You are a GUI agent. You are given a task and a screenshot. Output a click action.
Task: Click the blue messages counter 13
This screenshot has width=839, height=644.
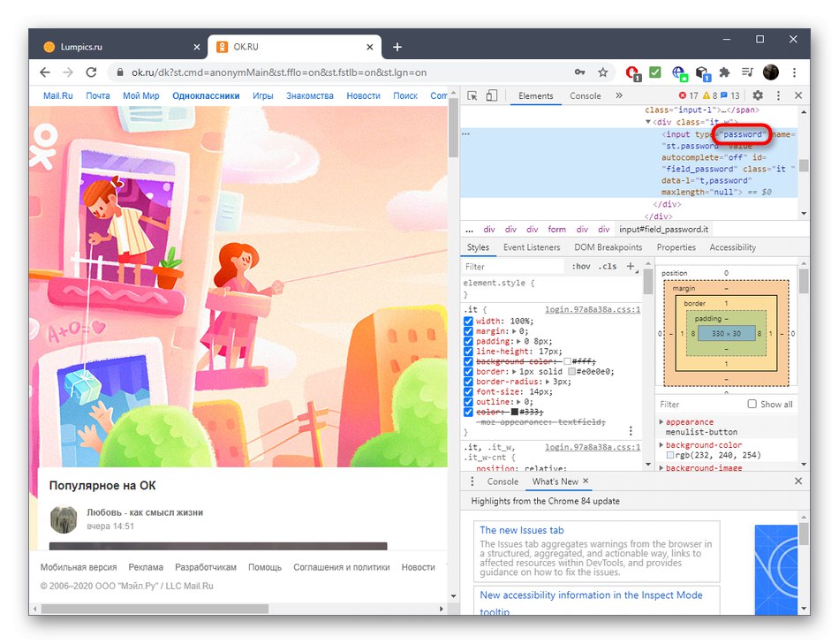click(729, 95)
